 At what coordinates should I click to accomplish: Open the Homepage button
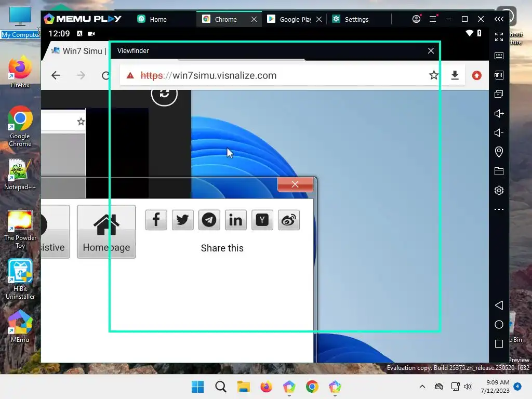[x=106, y=232]
